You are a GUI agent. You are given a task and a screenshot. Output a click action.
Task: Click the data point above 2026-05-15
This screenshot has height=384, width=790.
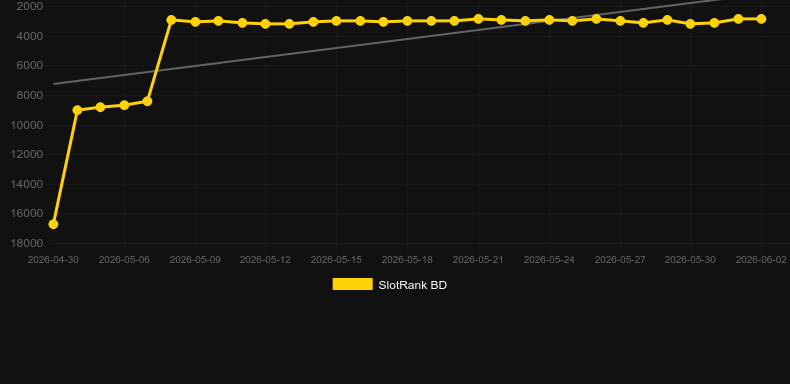[337, 21]
